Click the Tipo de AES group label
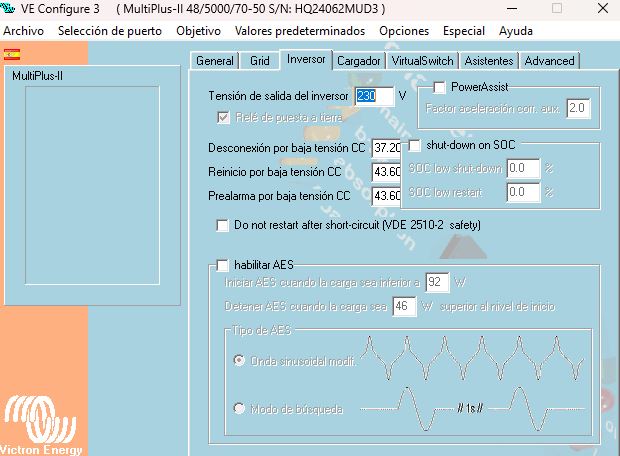620x456 pixels. 262,330
